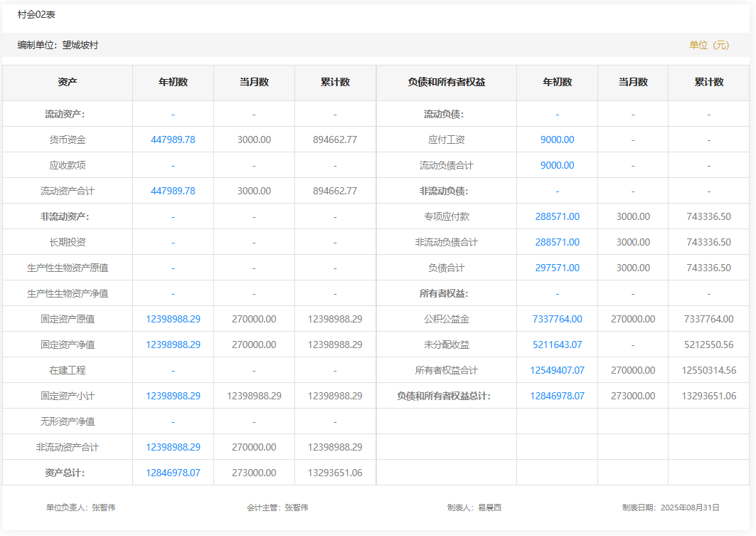Select 货币资金 cumulative value 894662.77

335,140
